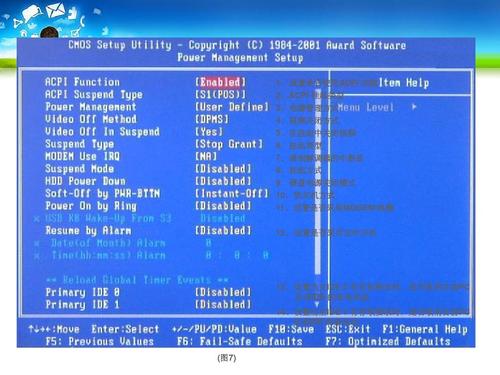Click Reload Global Timer Events heading

tap(137, 280)
